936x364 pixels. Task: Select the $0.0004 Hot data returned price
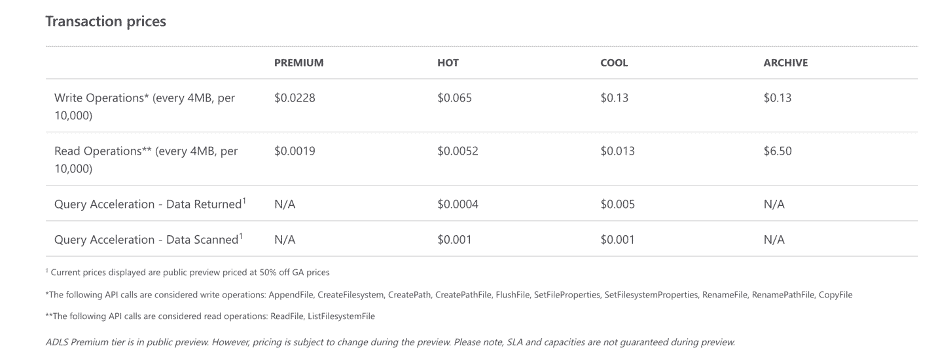tap(457, 204)
